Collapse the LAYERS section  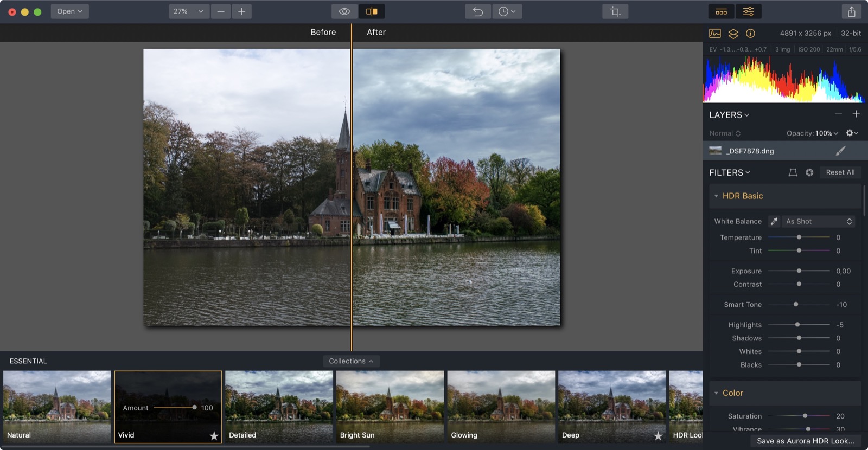pos(729,115)
